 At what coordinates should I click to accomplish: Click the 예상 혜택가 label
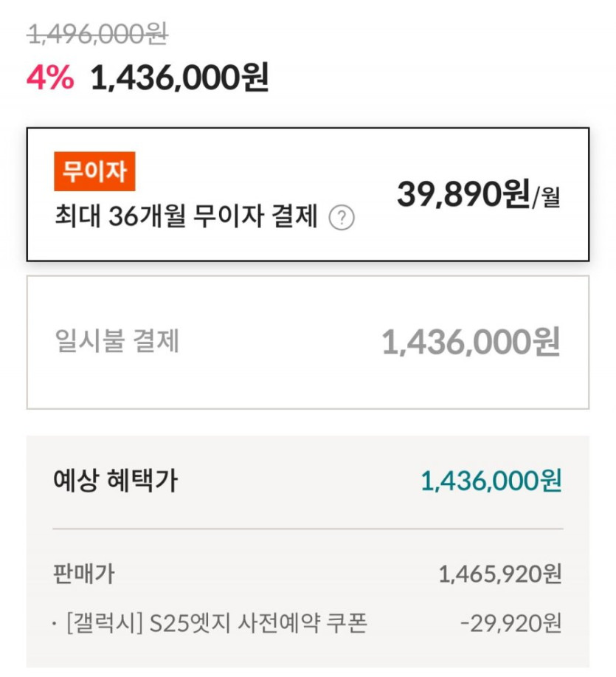click(x=115, y=481)
